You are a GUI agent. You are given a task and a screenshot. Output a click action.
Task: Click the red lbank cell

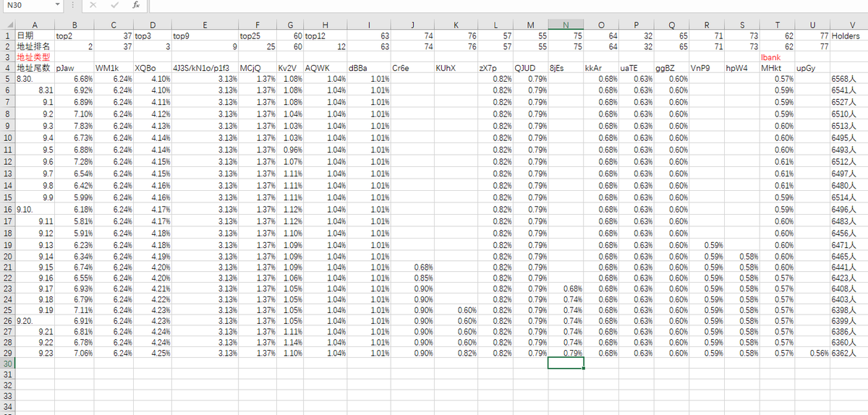[x=776, y=56]
